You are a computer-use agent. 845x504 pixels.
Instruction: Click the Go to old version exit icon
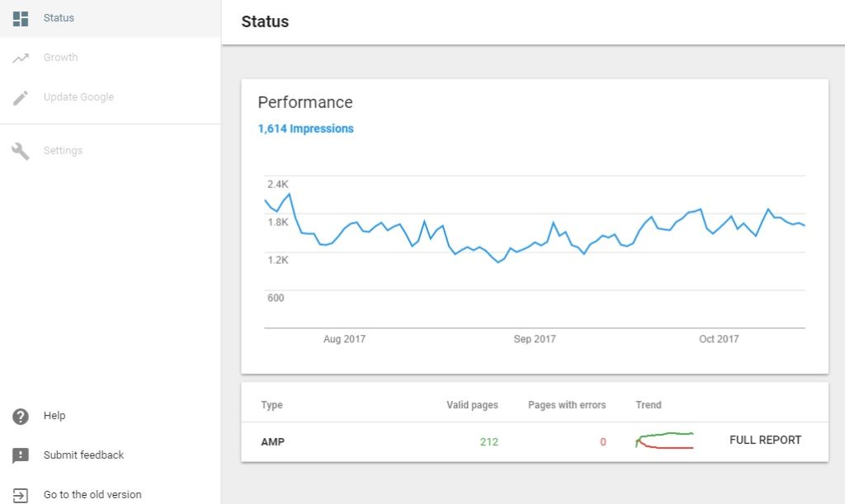tap(21, 495)
